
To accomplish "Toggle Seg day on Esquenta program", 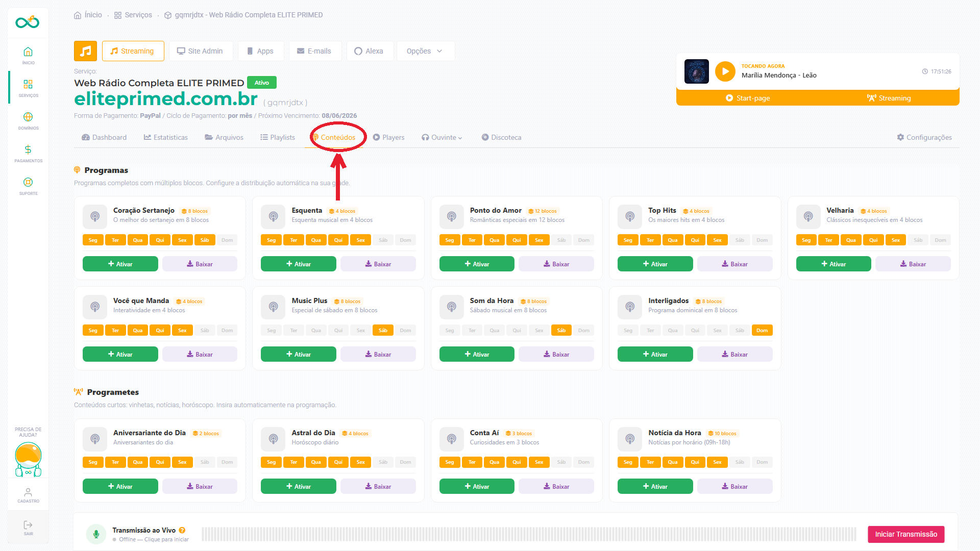I will (271, 240).
